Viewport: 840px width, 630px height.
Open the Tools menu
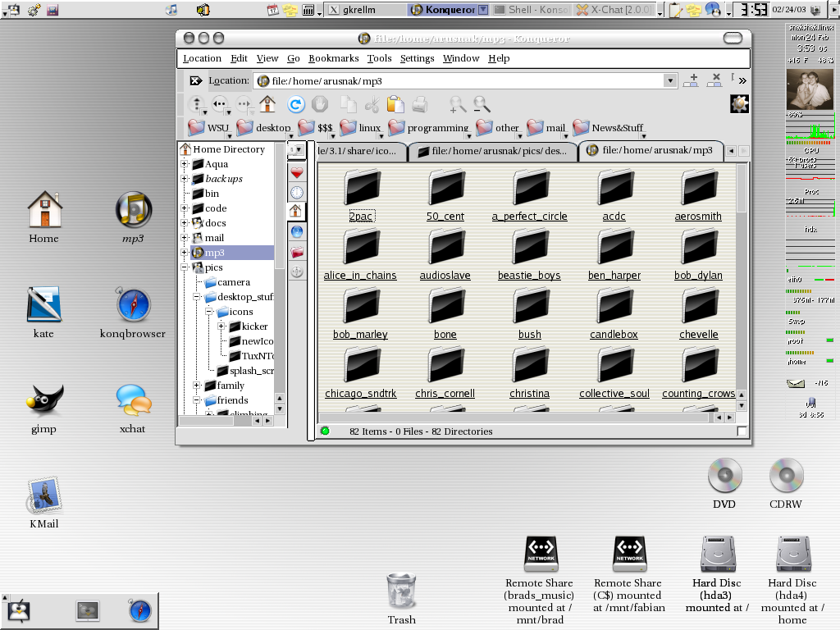(x=379, y=58)
